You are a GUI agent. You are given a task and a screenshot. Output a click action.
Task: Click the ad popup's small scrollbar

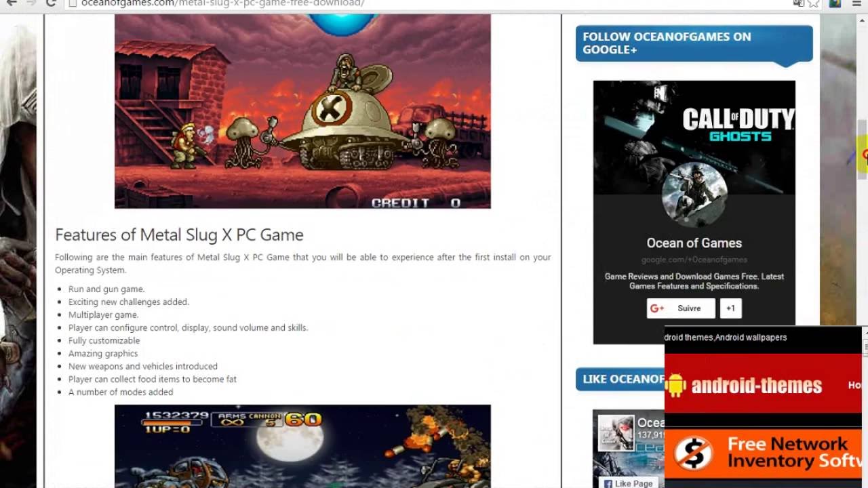coord(865,348)
